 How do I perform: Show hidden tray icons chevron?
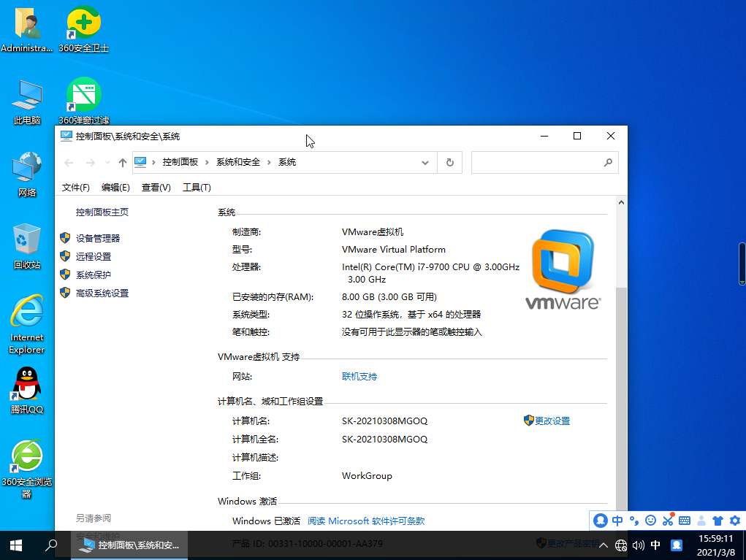pyautogui.click(x=604, y=545)
